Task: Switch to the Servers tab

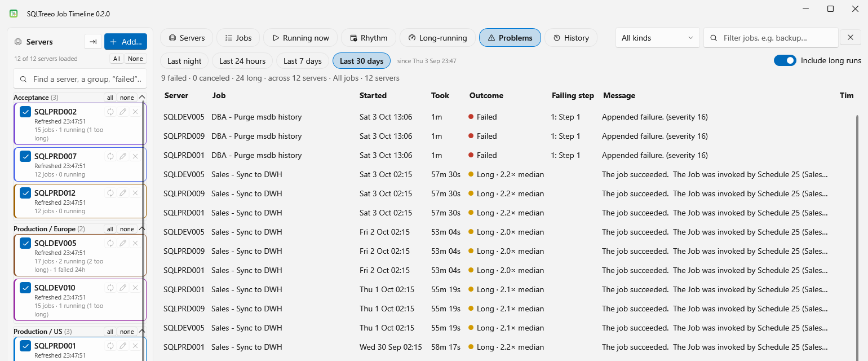Action: tap(187, 38)
